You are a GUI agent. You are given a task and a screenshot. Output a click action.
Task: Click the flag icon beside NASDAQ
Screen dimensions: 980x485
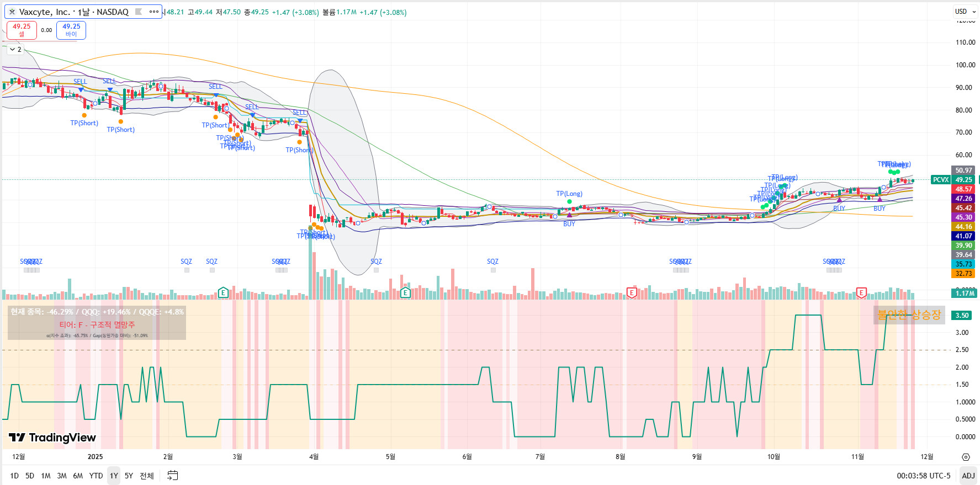click(x=139, y=12)
